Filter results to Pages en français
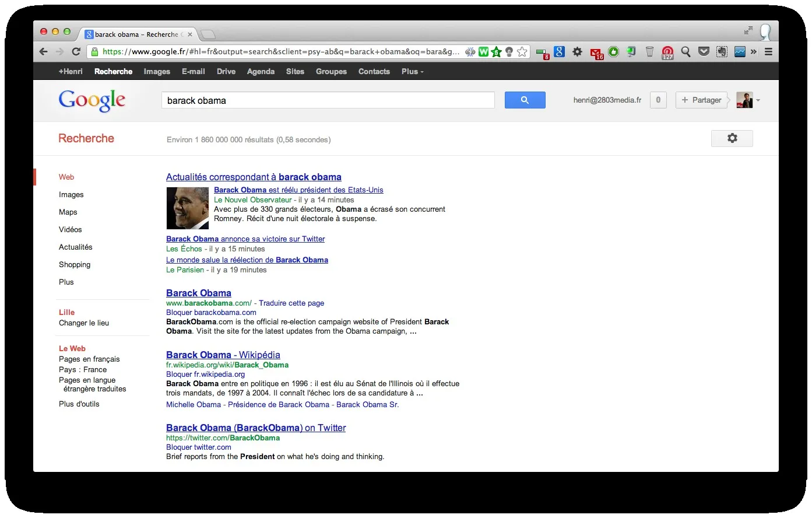Screen dimensions: 812x518 [x=89, y=359]
